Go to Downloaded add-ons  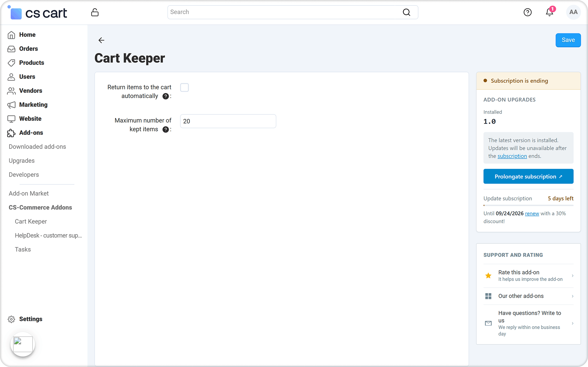point(37,147)
